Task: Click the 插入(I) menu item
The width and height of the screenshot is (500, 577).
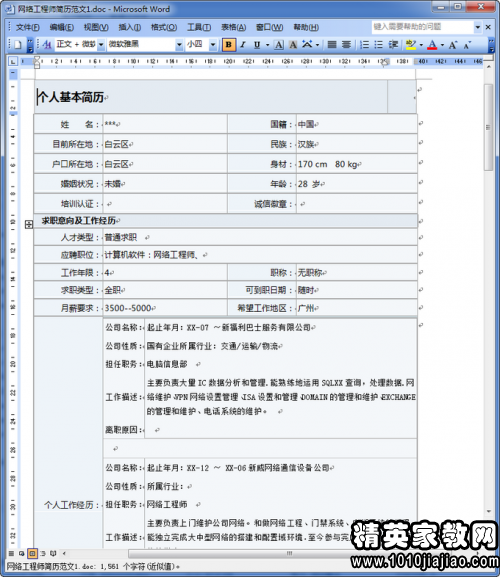Action: pos(130,27)
